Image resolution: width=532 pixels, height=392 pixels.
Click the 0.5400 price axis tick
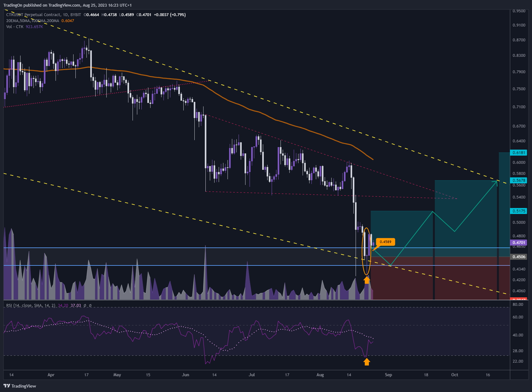(519, 197)
